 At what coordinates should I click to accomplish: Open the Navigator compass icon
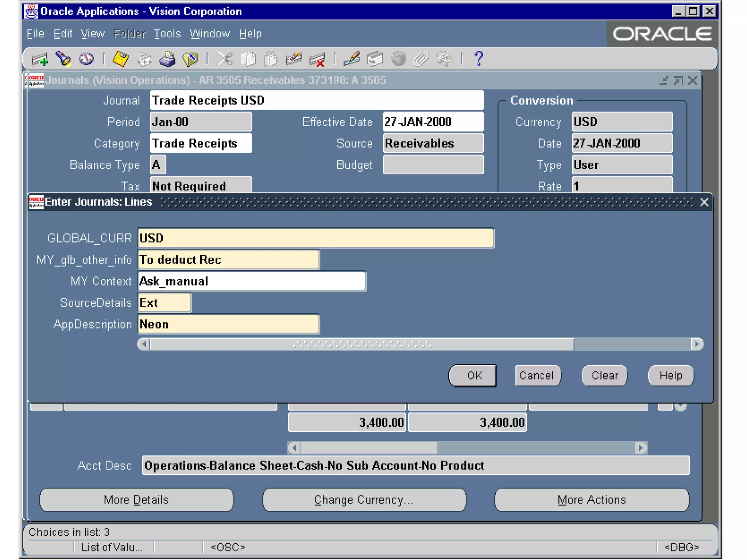click(86, 59)
